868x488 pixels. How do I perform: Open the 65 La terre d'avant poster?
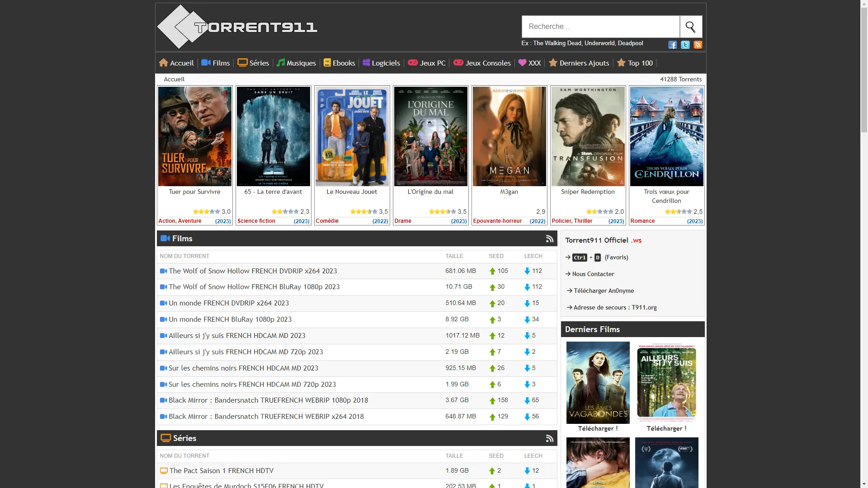click(274, 136)
